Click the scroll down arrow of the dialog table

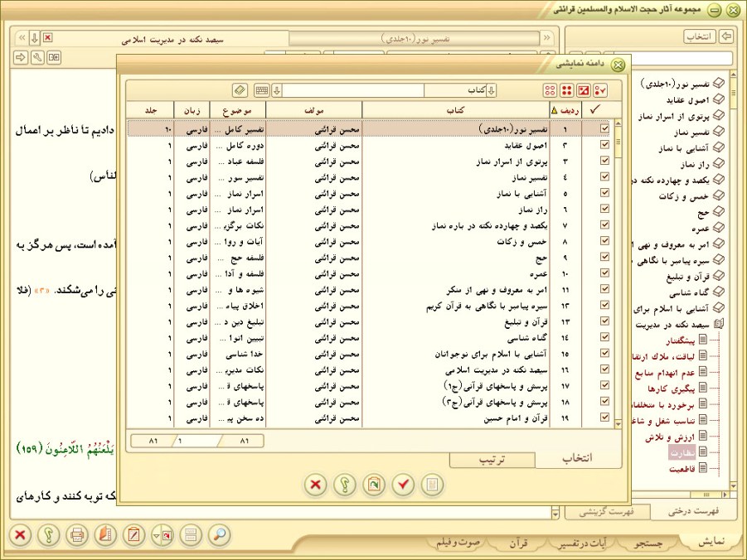[618, 424]
